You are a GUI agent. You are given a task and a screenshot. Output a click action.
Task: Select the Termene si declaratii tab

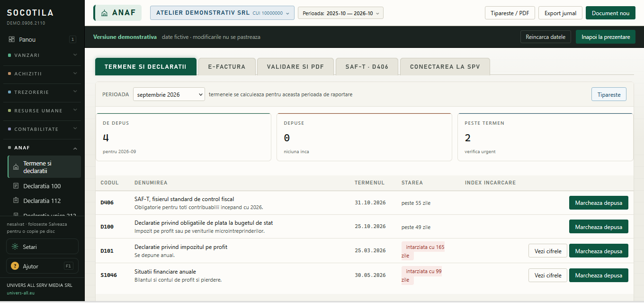pyautogui.click(x=145, y=67)
